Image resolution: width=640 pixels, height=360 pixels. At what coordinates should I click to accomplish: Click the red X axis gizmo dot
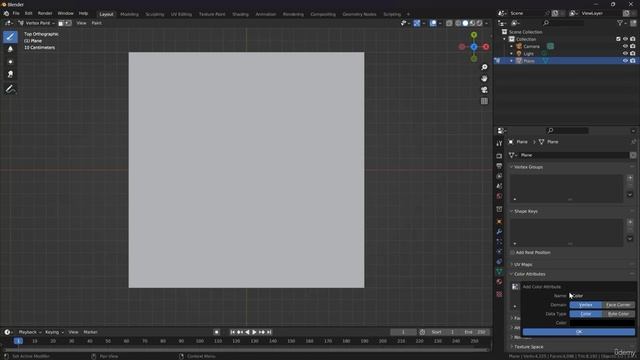[486, 47]
